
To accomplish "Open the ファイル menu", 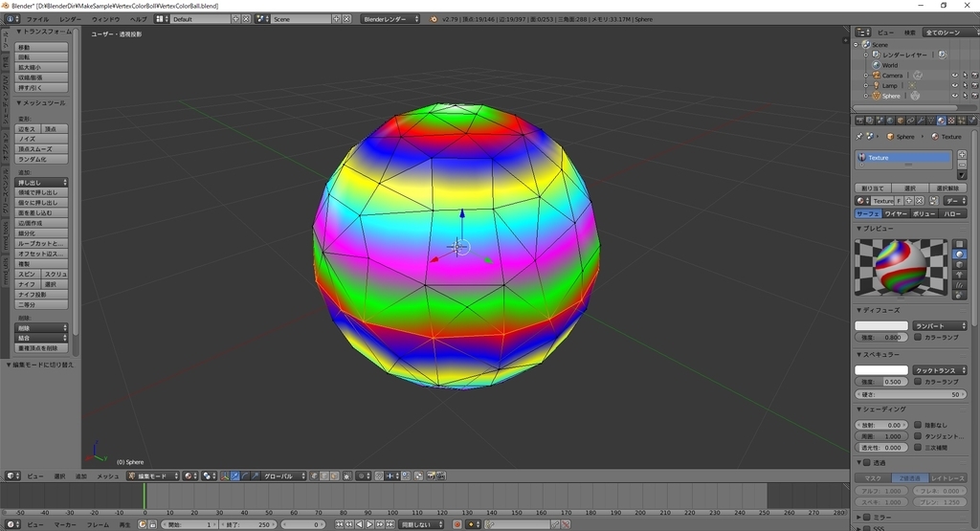I will [37, 19].
